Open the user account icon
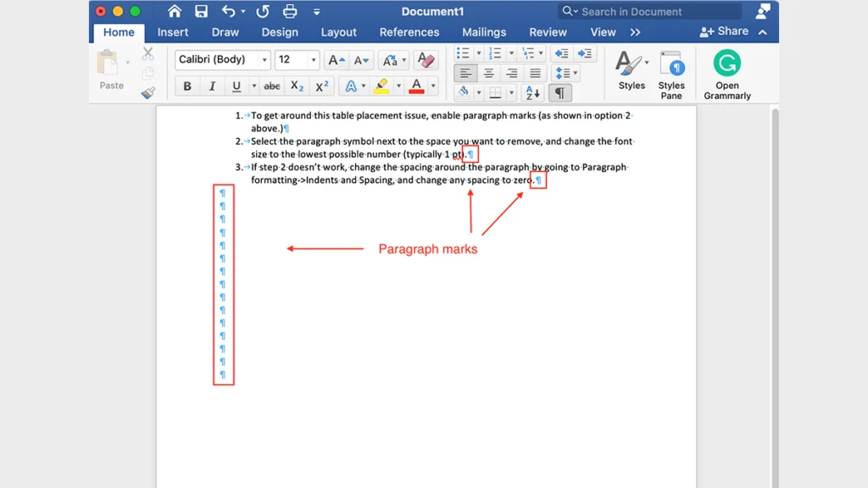Screen dimensions: 868x488 [763, 11]
